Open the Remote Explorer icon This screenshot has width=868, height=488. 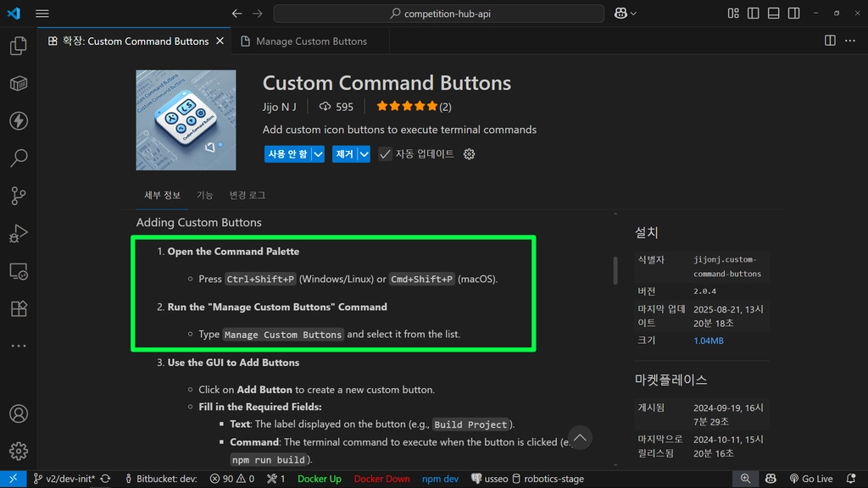click(x=19, y=271)
